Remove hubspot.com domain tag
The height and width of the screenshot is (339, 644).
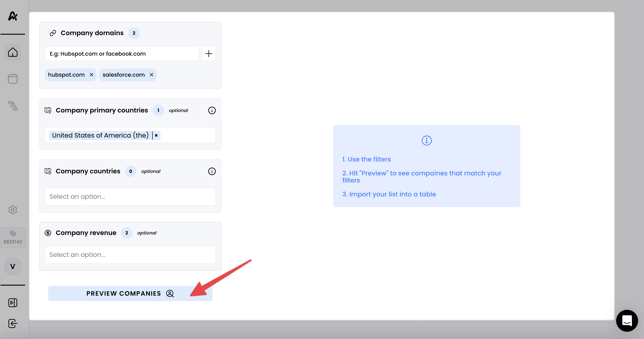[92, 75]
